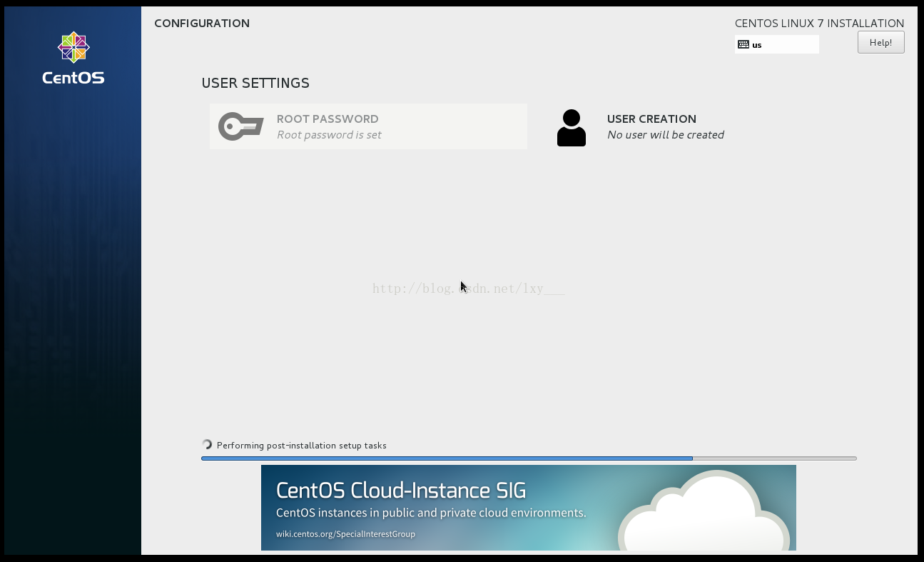Image resolution: width=924 pixels, height=562 pixels.
Task: Click the User Creation person icon
Action: click(571, 128)
